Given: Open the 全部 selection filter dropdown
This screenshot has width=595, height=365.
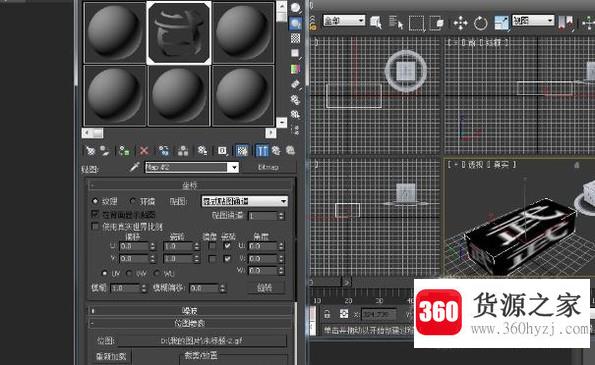Looking at the screenshot, I should click(x=344, y=20).
